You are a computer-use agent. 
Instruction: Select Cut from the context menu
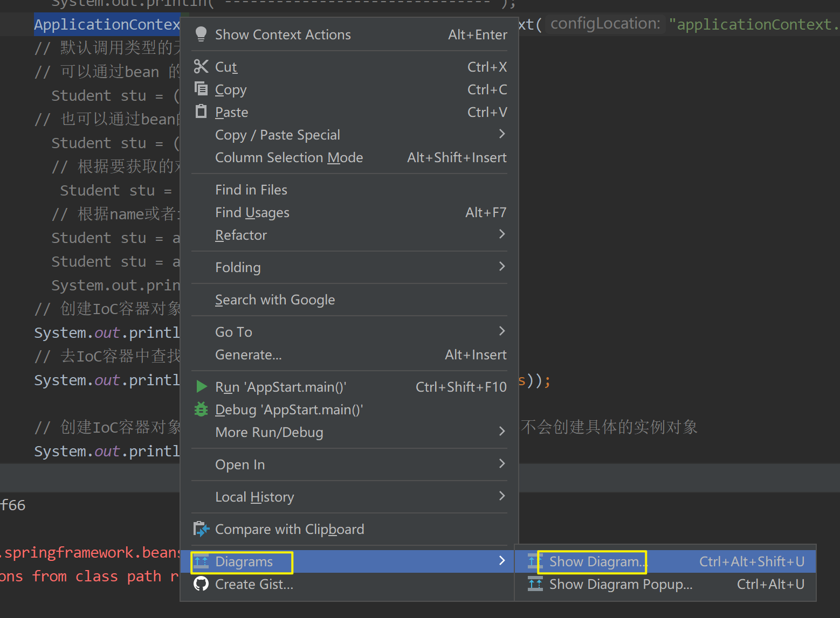coord(349,67)
